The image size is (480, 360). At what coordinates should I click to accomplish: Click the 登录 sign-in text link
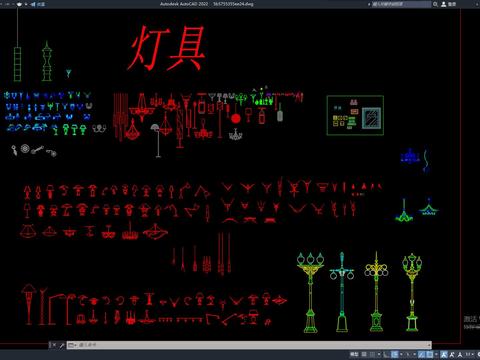click(452, 4)
